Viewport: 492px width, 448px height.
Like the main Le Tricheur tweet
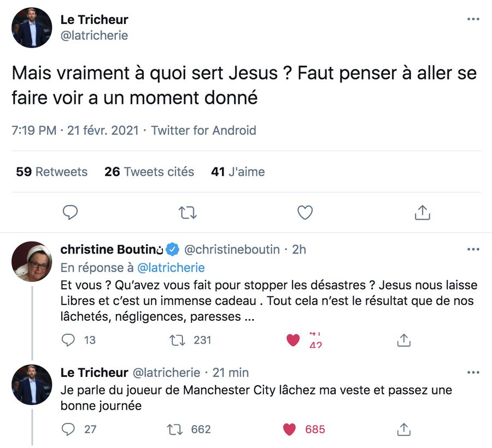305,213
